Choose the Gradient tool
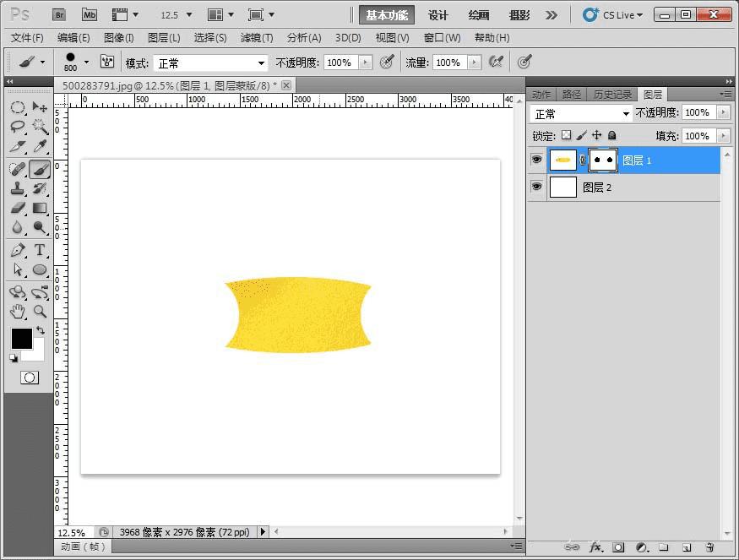The width and height of the screenshot is (739, 560). pyautogui.click(x=40, y=208)
